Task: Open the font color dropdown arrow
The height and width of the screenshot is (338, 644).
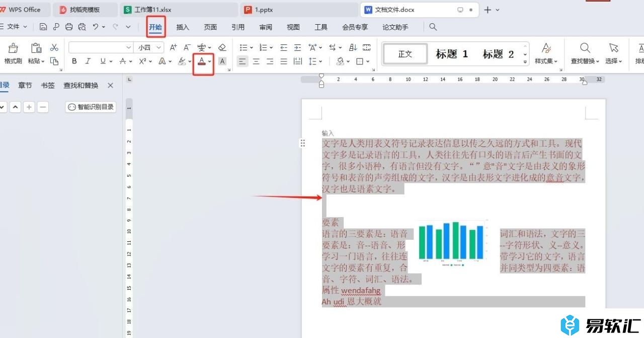Action: click(x=210, y=61)
